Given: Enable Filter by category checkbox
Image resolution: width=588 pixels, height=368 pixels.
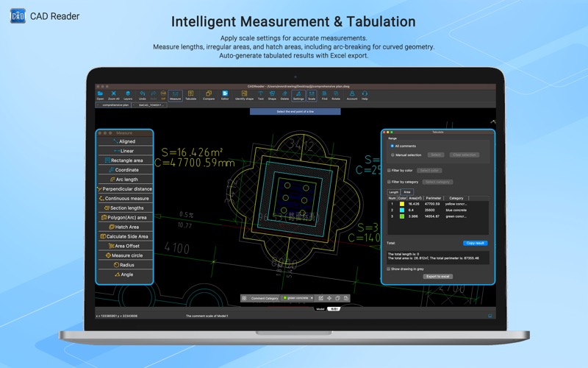Looking at the screenshot, I should pos(389,182).
